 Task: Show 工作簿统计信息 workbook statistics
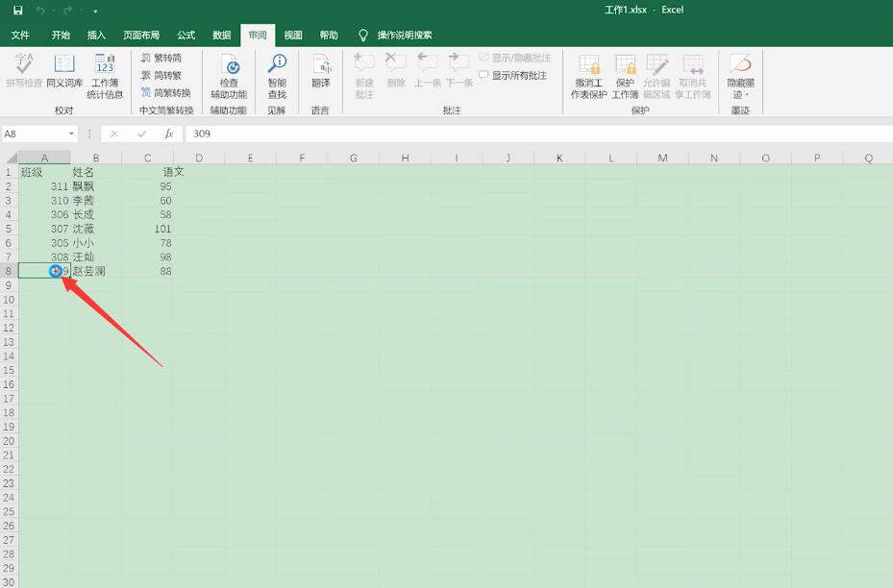(x=105, y=76)
